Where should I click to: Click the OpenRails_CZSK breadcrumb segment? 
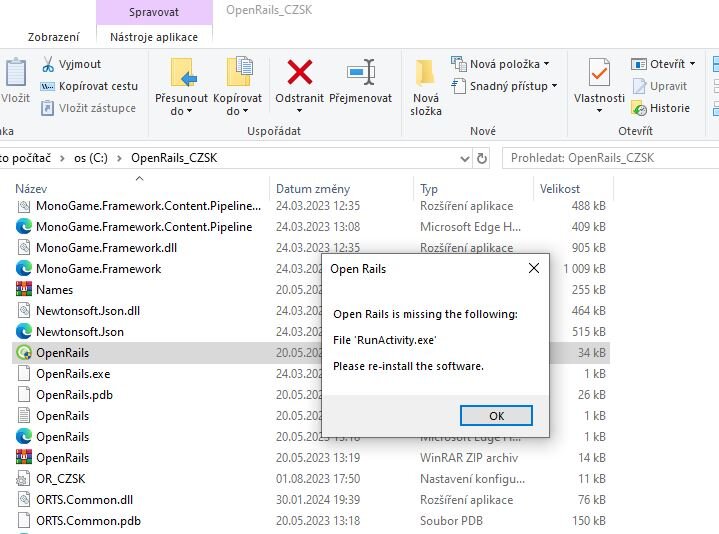coord(174,158)
